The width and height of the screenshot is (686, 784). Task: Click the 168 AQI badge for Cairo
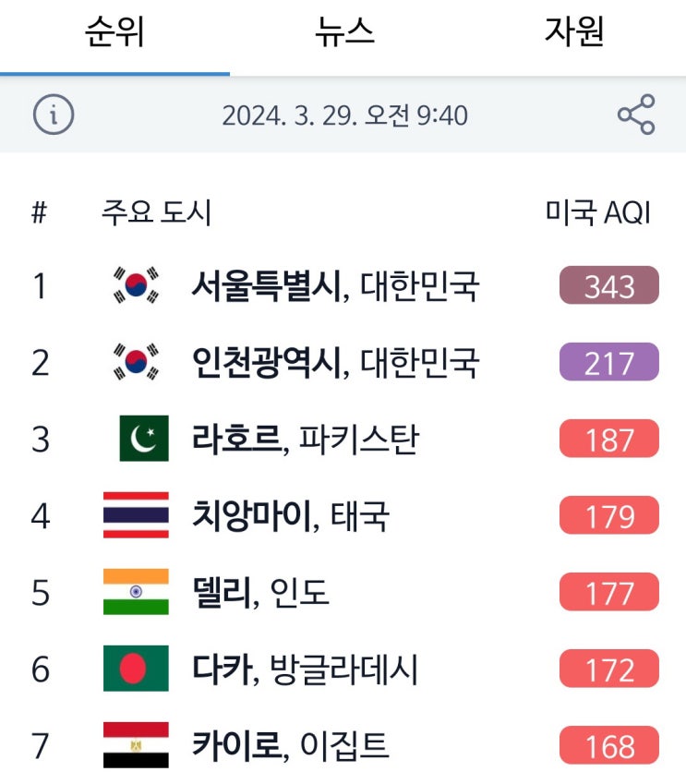point(609,745)
